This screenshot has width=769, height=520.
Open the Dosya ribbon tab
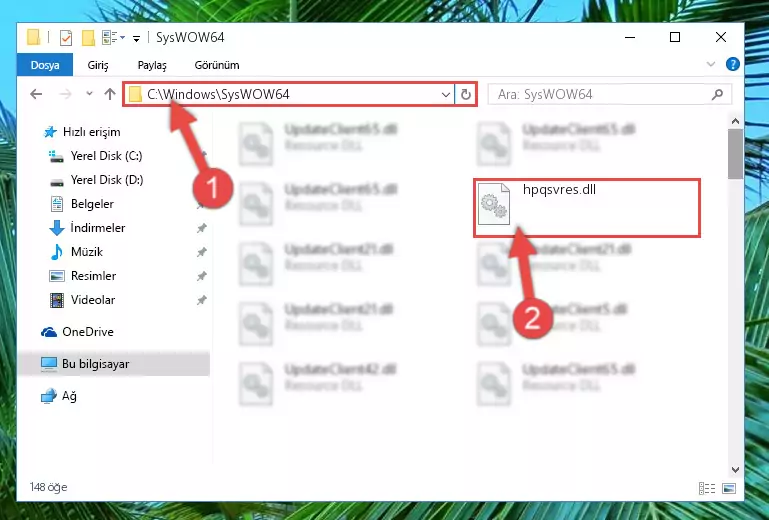45,65
